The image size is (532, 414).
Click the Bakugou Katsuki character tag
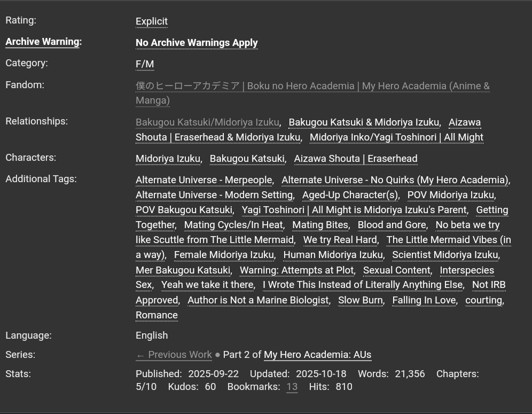point(247,159)
